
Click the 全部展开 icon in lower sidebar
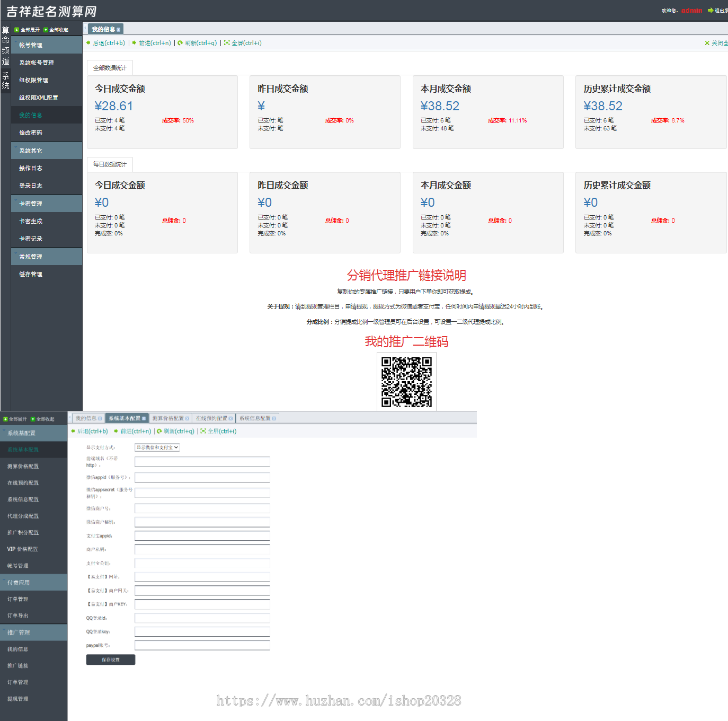tap(5, 419)
